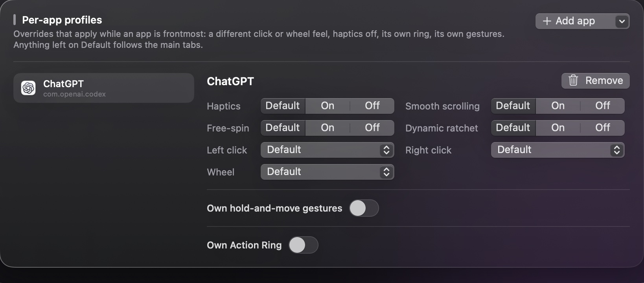The height and width of the screenshot is (283, 644).
Task: Remove the ChatGPT profile
Action: [x=596, y=80]
